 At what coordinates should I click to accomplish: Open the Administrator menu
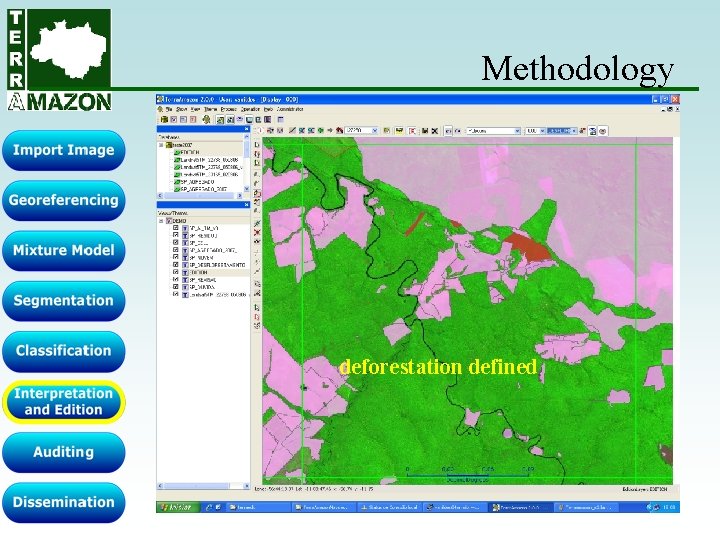[290, 109]
